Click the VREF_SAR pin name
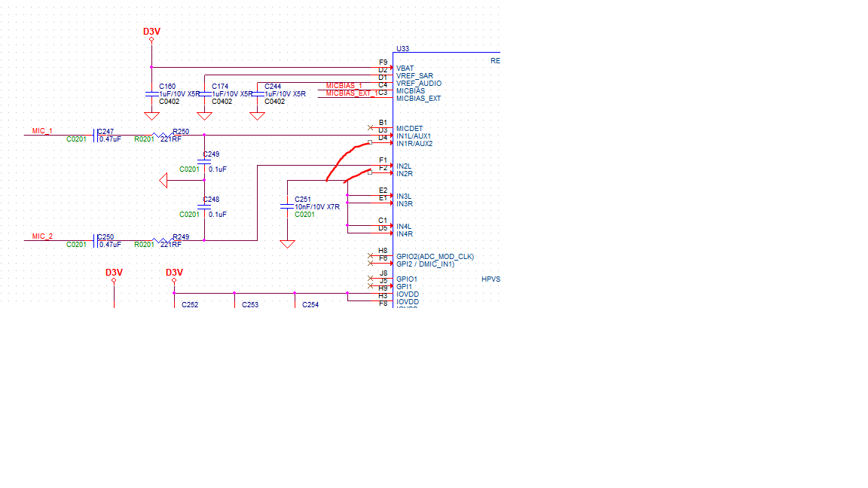 click(x=414, y=76)
